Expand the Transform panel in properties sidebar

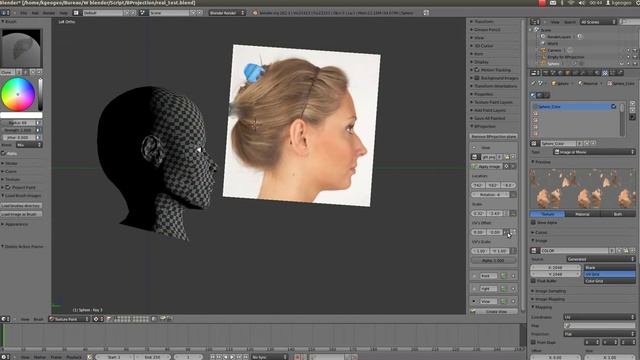click(484, 21)
